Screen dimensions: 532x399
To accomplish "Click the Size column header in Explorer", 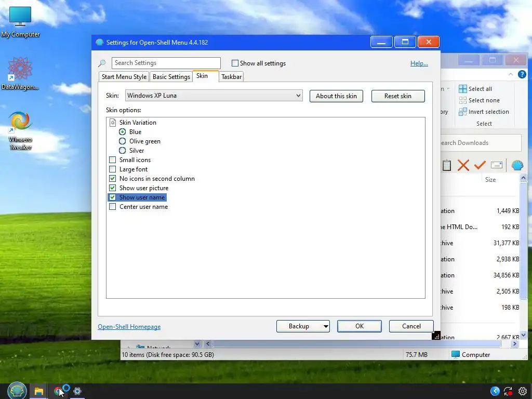I will pos(490,180).
